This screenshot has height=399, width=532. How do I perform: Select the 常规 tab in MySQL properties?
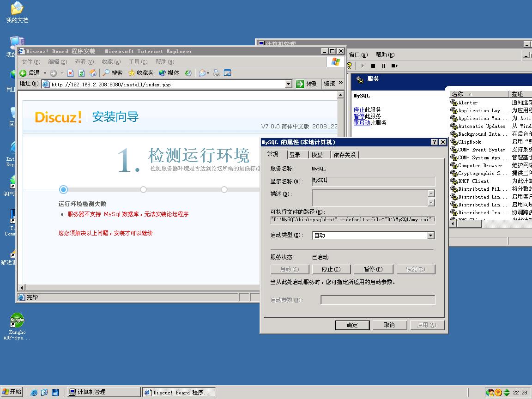(273, 154)
